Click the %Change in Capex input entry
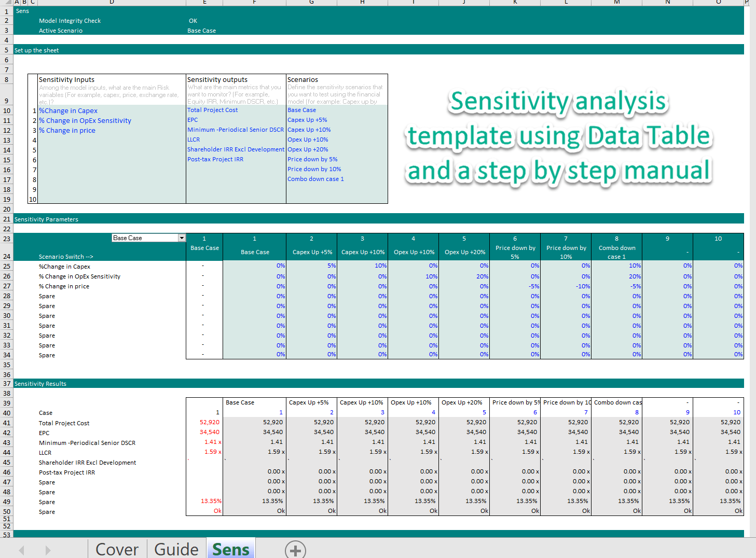 coord(68,110)
